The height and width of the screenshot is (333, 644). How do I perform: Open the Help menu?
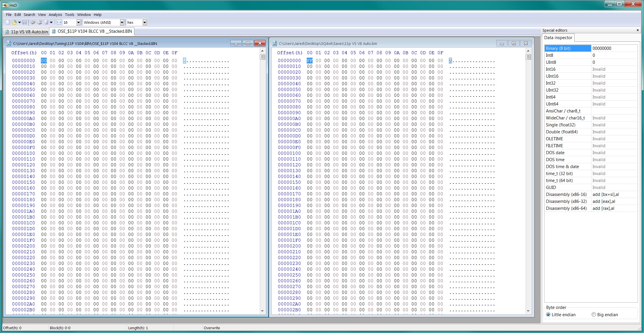tap(98, 14)
